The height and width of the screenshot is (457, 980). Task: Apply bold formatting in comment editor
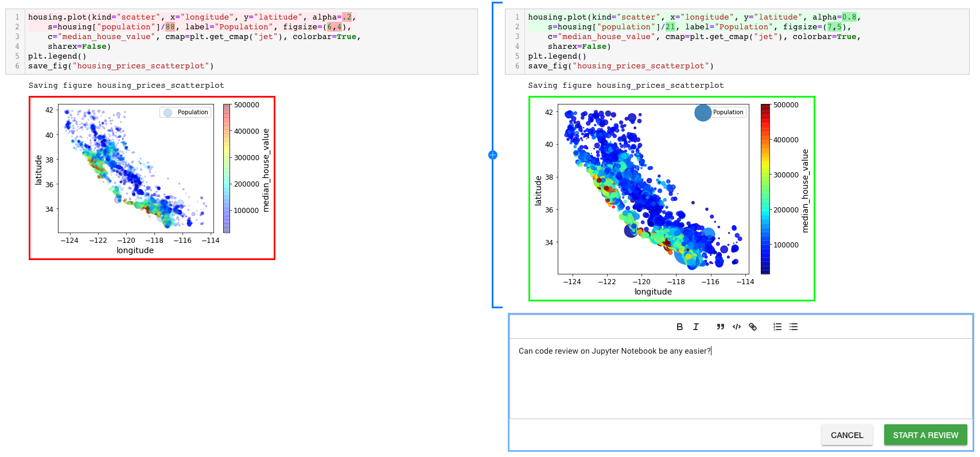(x=679, y=327)
